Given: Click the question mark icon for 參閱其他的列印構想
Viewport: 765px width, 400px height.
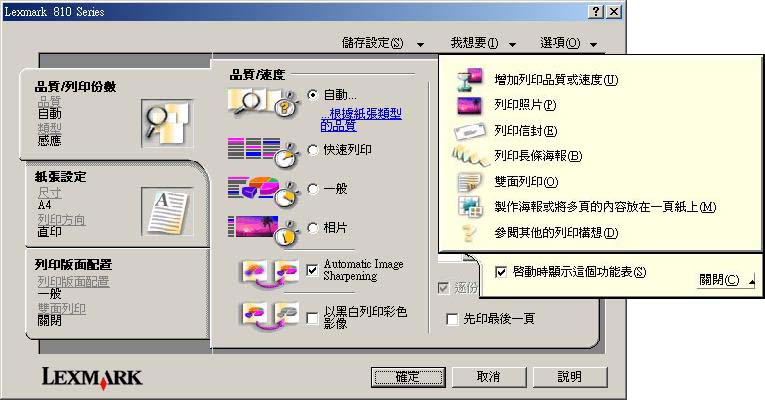Looking at the screenshot, I should (x=468, y=233).
